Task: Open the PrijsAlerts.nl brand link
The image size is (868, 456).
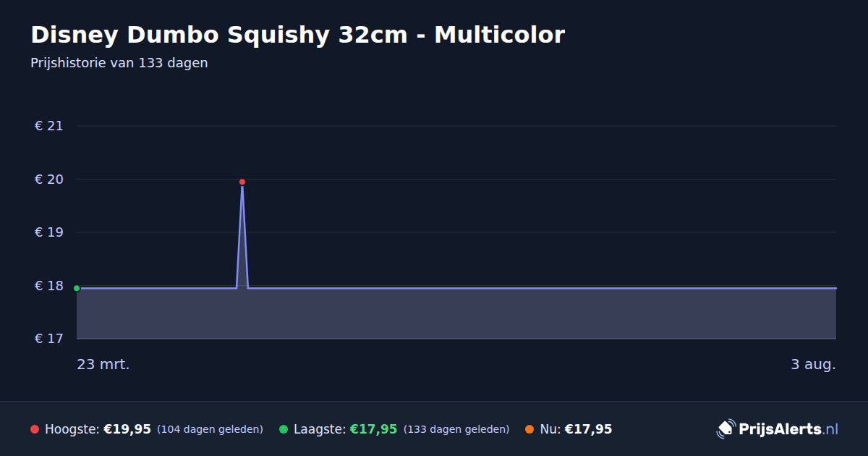Action: tap(778, 429)
